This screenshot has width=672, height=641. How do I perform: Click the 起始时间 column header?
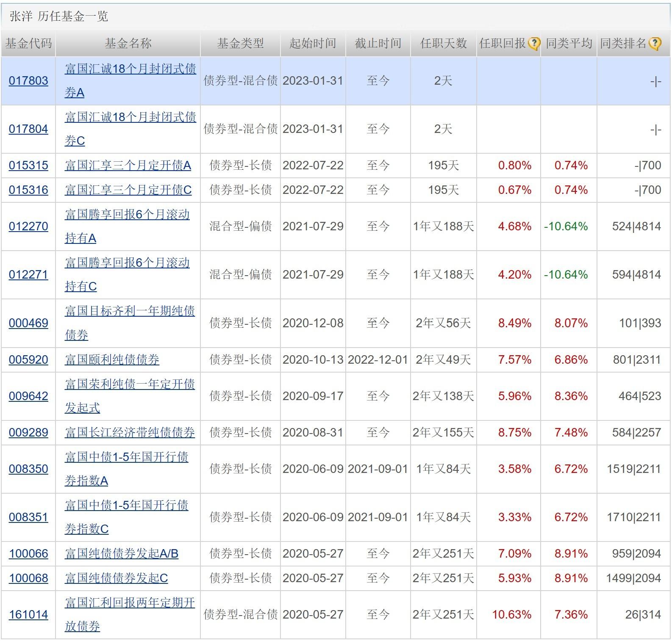(x=313, y=43)
